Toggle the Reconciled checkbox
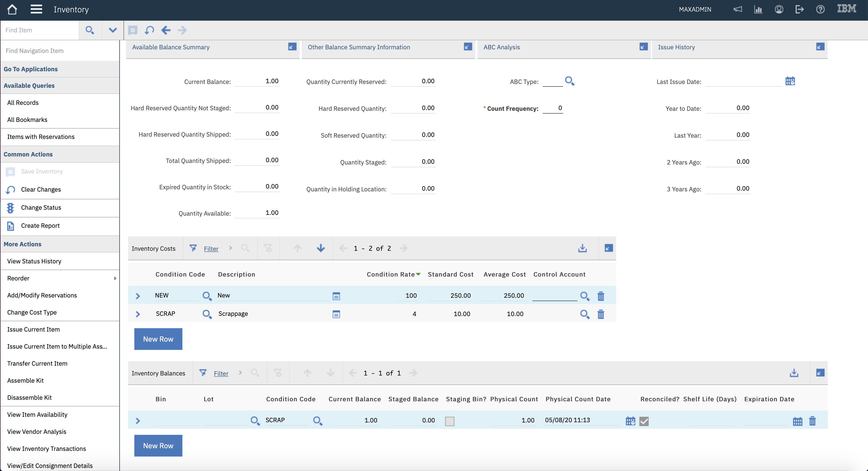This screenshot has height=471, width=868. (644, 421)
